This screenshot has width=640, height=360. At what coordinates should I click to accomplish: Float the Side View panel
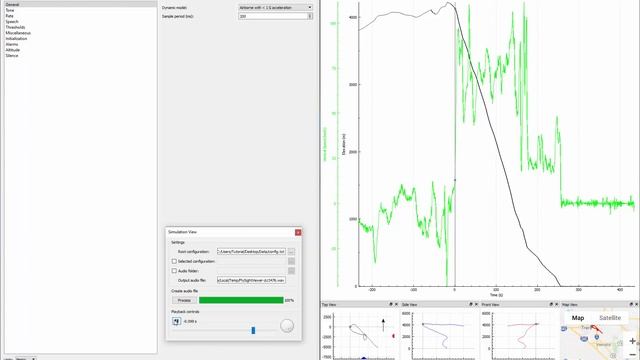(x=471, y=304)
